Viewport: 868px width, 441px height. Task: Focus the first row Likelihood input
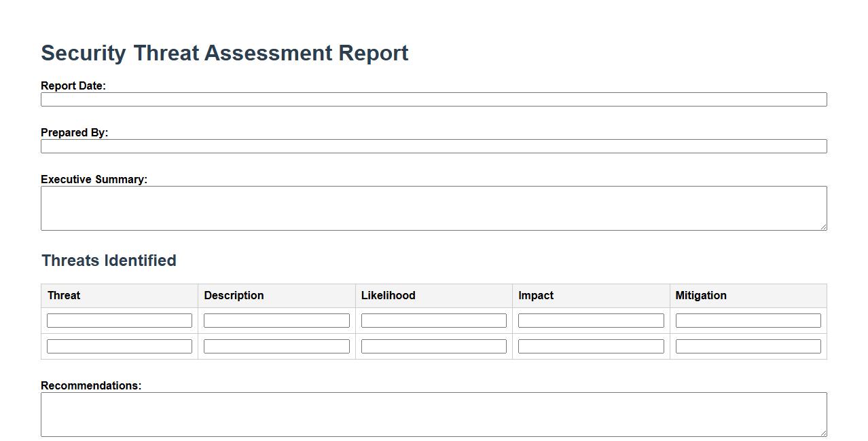click(x=433, y=321)
